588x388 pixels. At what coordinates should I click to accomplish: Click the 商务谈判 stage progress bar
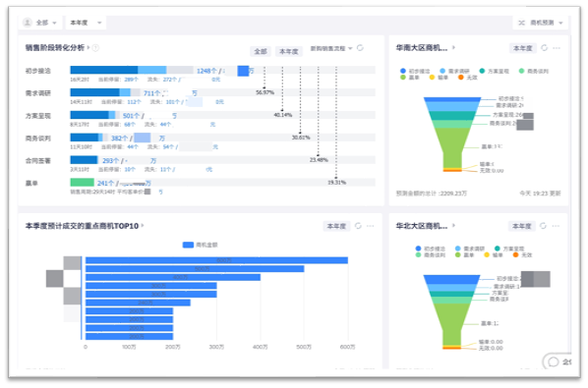pyautogui.click(x=223, y=138)
